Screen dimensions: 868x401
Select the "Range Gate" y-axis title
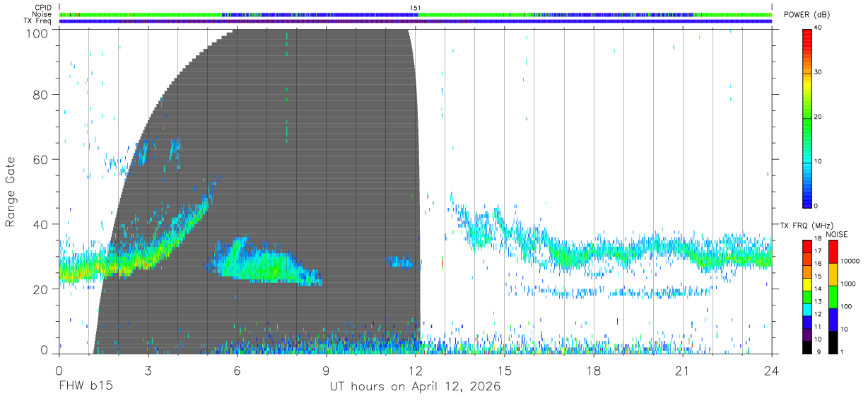(x=11, y=192)
